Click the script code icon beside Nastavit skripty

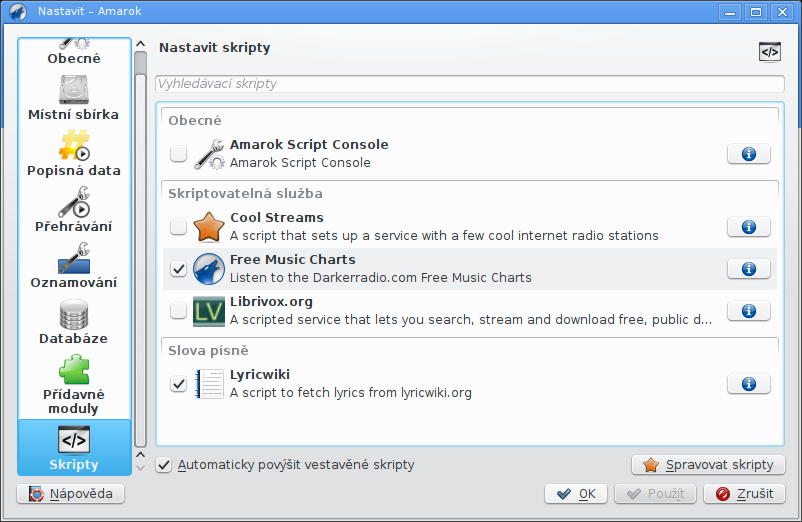click(x=770, y=52)
